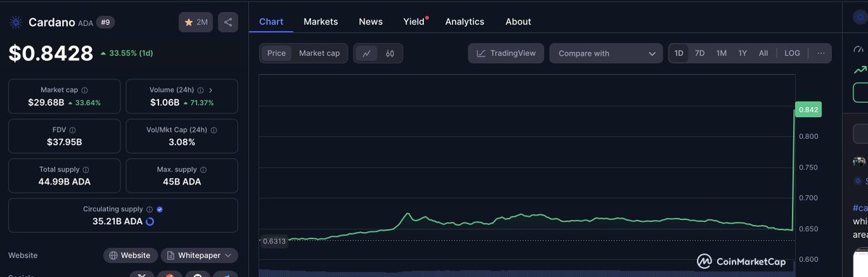This screenshot has height=277, width=868.
Task: Click the $1.06B volume value
Action: tap(164, 103)
